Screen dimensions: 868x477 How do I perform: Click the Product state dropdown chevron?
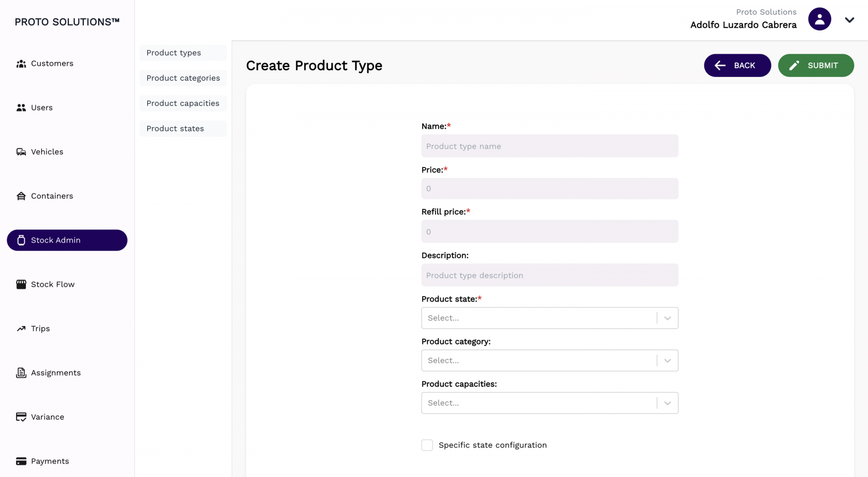(x=668, y=318)
